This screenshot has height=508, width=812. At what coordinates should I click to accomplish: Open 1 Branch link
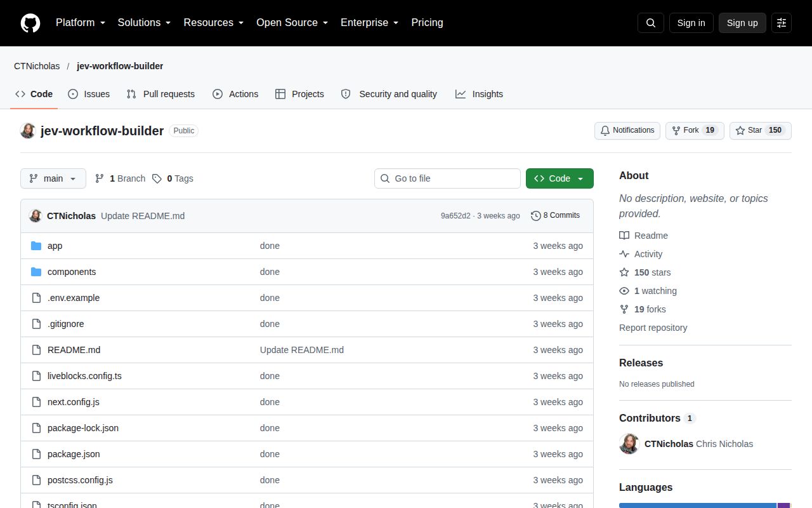pos(120,178)
